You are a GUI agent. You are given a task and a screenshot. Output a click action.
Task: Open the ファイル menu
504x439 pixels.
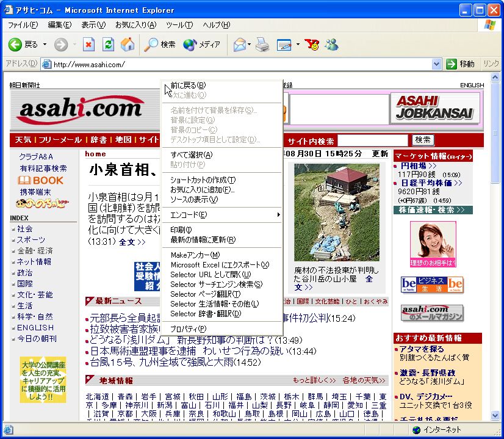click(23, 25)
